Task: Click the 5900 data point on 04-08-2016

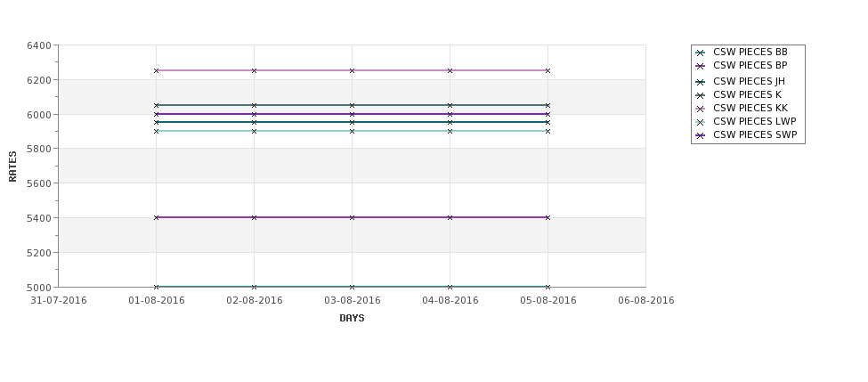Action: (x=450, y=131)
